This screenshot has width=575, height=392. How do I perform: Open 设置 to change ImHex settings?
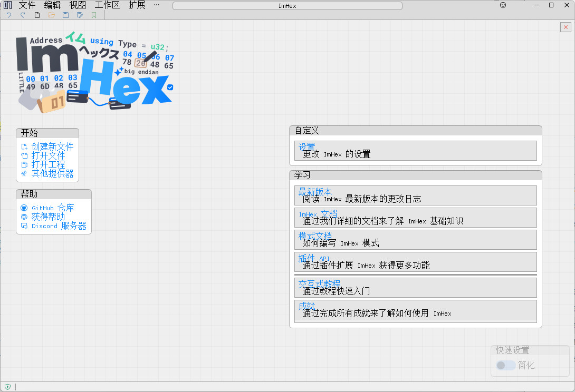(x=416, y=151)
